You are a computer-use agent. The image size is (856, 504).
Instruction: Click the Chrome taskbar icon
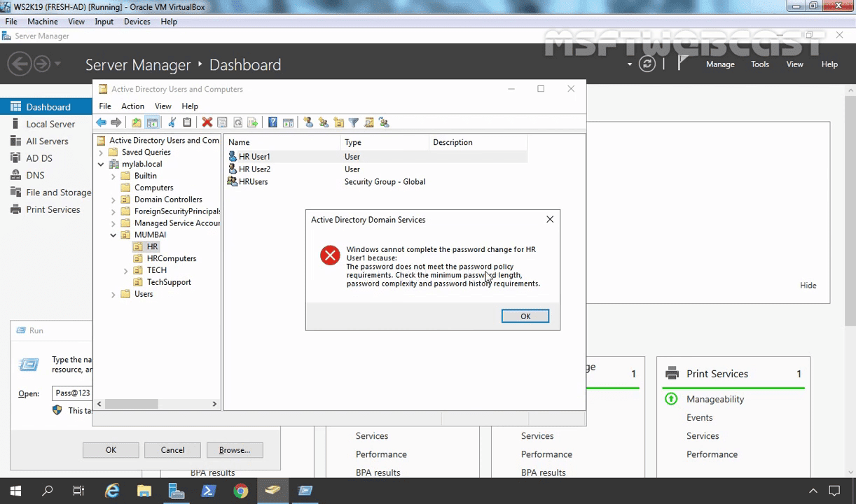240,491
